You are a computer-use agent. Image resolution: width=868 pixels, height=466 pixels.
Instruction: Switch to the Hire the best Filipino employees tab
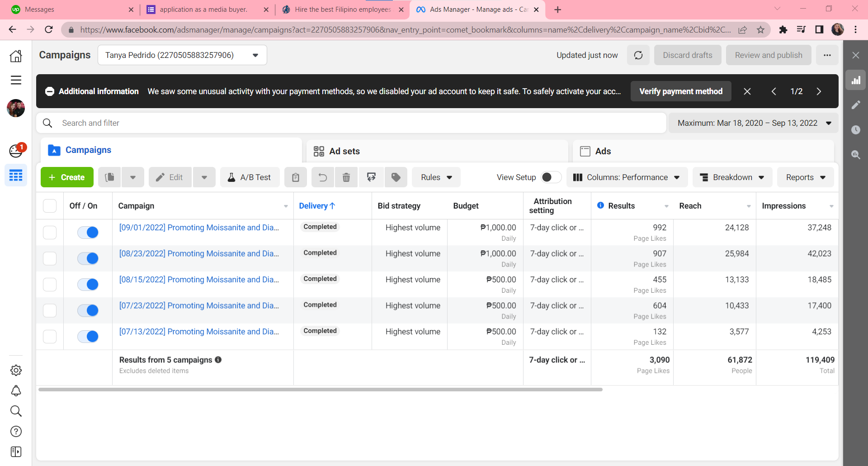(341, 10)
